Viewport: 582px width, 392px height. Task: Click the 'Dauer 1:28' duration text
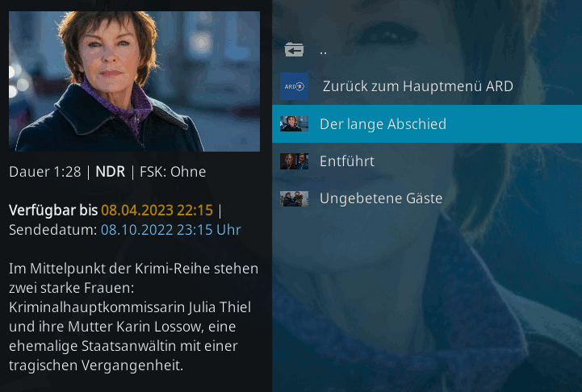coord(45,172)
